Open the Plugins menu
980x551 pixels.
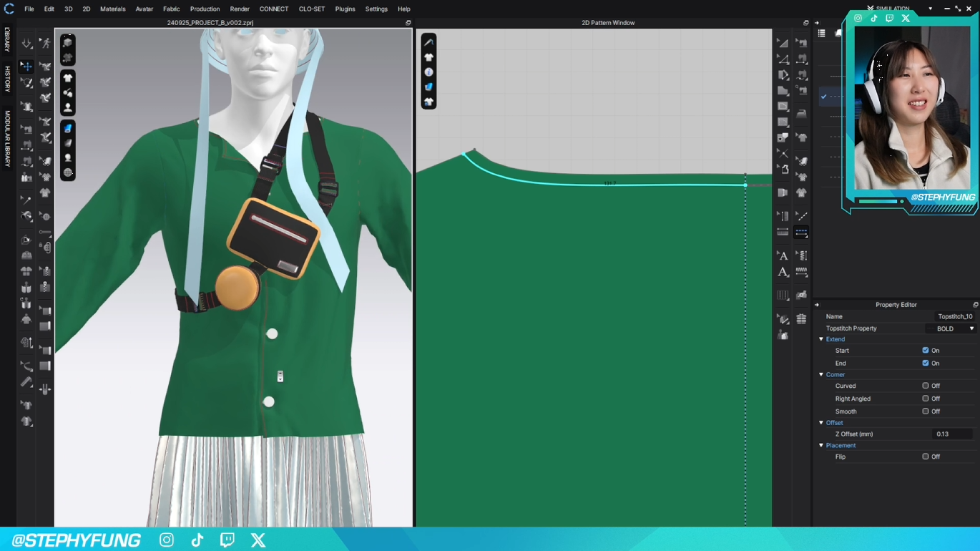346,9
